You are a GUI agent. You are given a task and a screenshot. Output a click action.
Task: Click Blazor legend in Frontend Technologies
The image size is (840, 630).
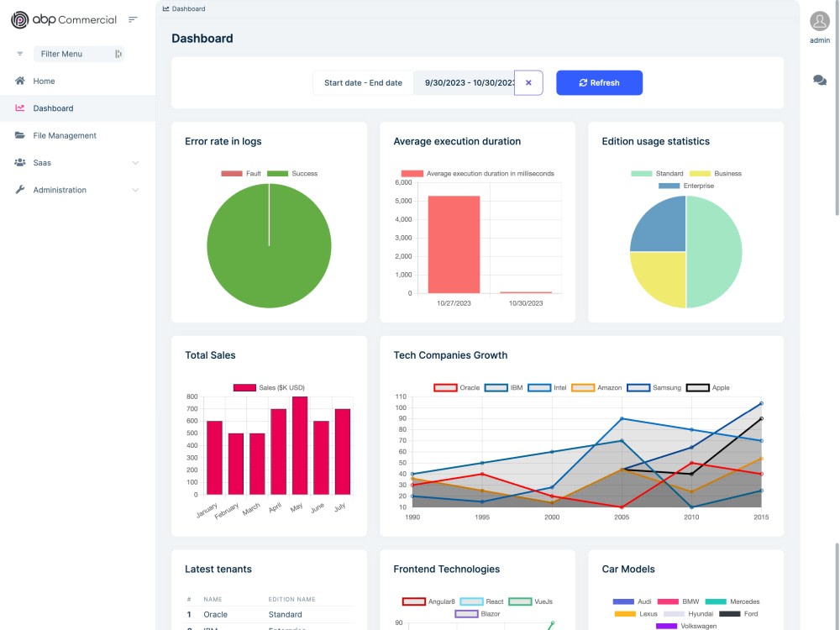477,614
